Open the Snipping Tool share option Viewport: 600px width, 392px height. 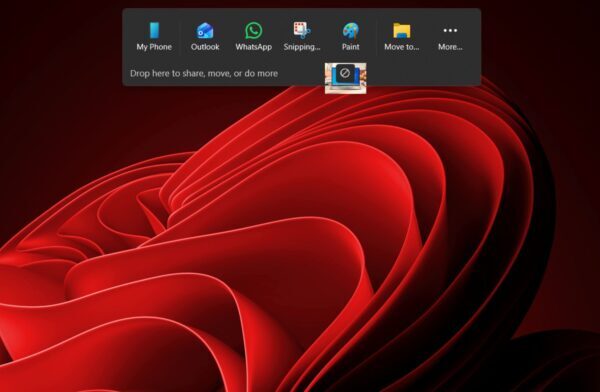(302, 37)
